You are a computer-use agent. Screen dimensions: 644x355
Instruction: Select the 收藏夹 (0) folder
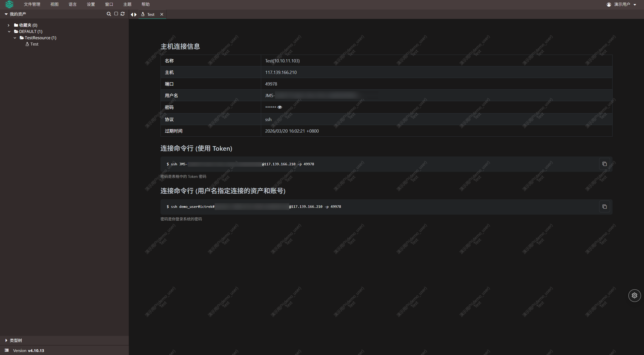tap(26, 25)
